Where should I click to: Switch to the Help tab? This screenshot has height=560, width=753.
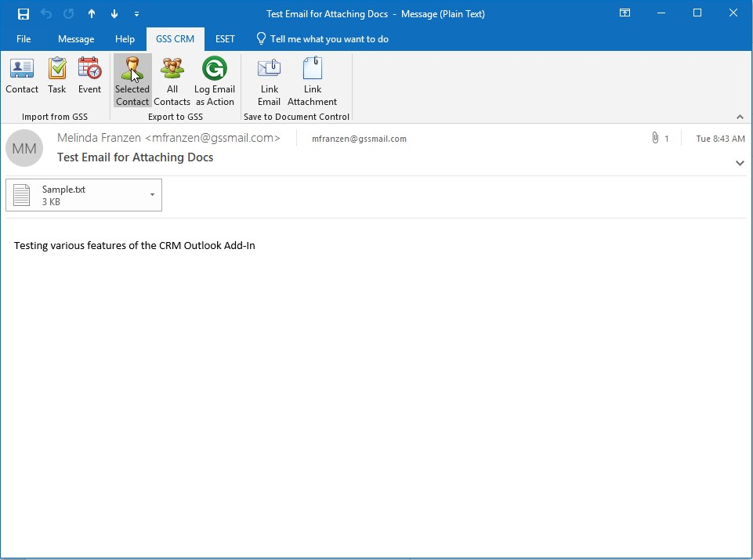[x=125, y=39]
